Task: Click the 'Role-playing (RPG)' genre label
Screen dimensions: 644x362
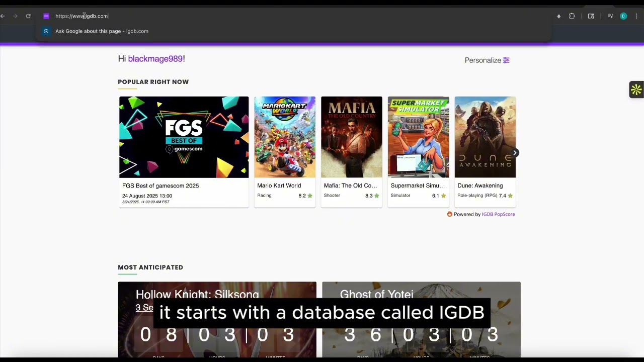Action: [477, 196]
